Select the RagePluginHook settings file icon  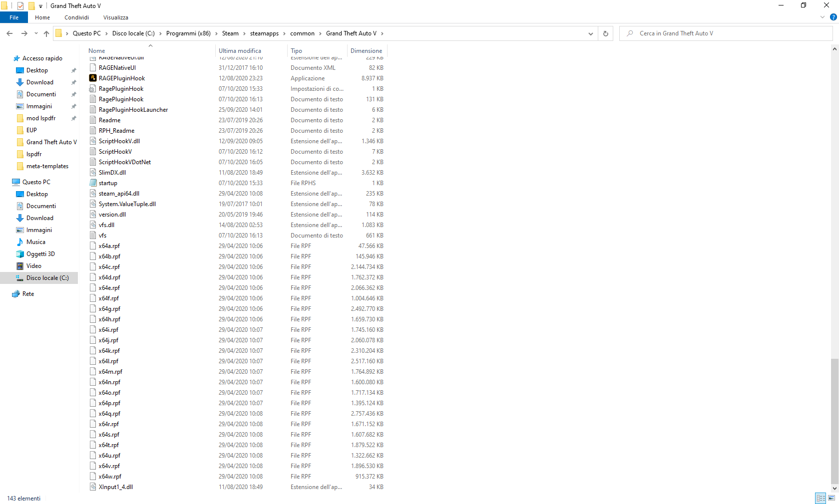(x=93, y=88)
